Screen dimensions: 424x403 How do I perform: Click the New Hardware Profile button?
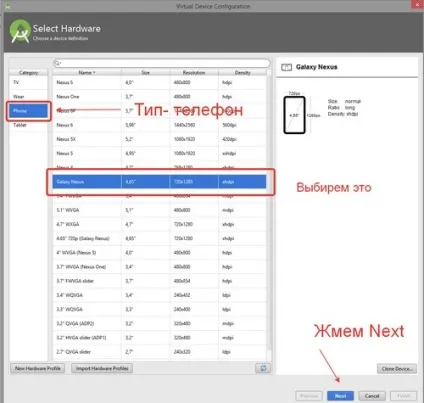(38, 368)
